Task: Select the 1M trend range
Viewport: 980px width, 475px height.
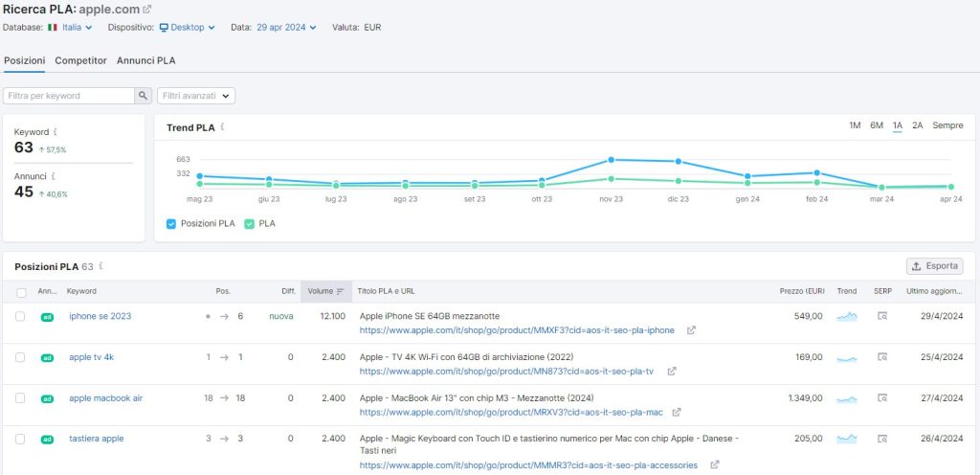Action: [x=855, y=125]
